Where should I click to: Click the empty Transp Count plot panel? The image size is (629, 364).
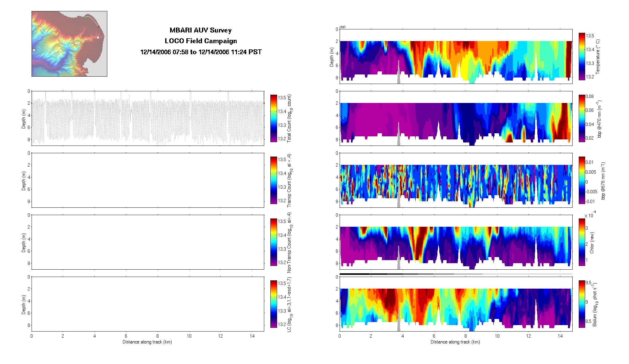click(148, 180)
